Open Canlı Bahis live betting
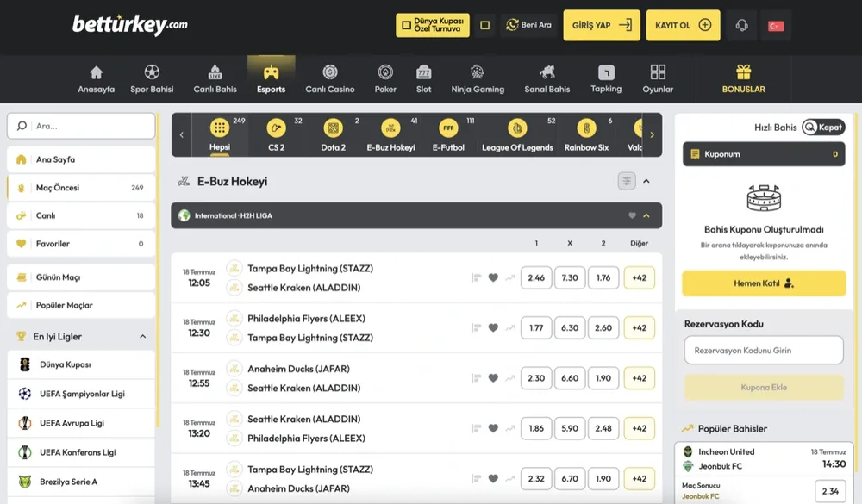Viewport: 862px width, 504px height. pos(215,79)
